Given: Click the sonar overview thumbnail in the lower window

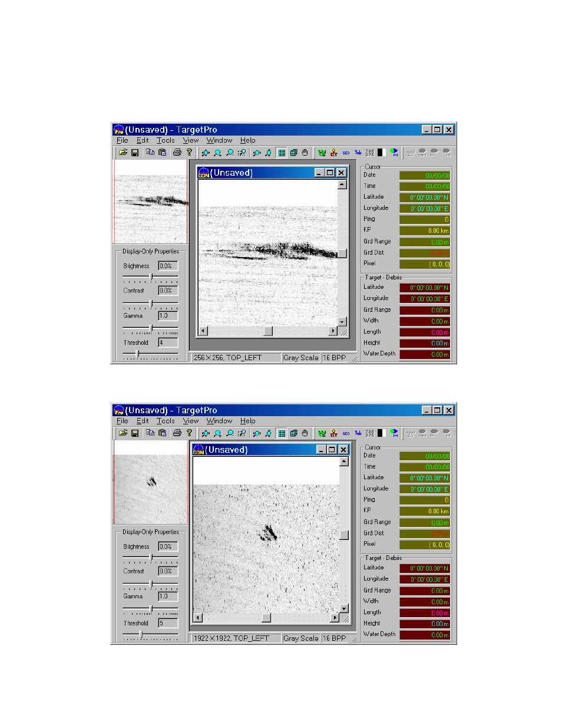Looking at the screenshot, I should pyautogui.click(x=150, y=482).
